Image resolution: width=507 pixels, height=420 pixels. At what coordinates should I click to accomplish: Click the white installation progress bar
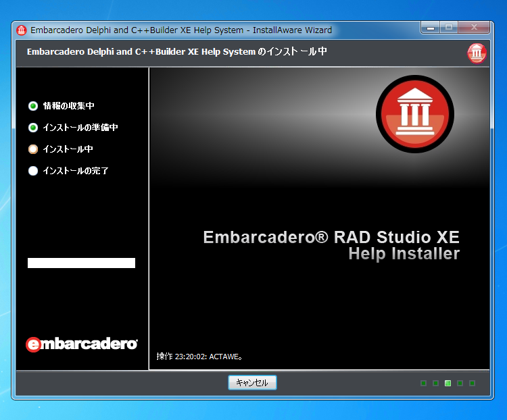tap(82, 263)
